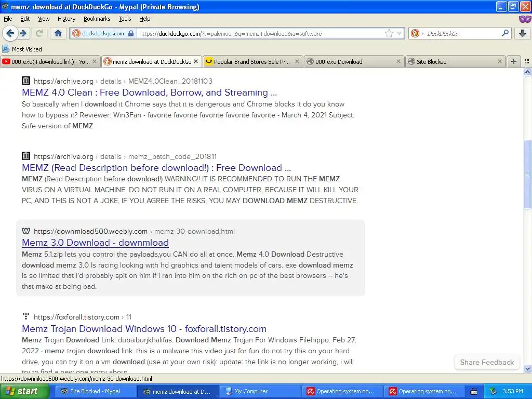
Task: Open the Help menu
Action: point(144,19)
